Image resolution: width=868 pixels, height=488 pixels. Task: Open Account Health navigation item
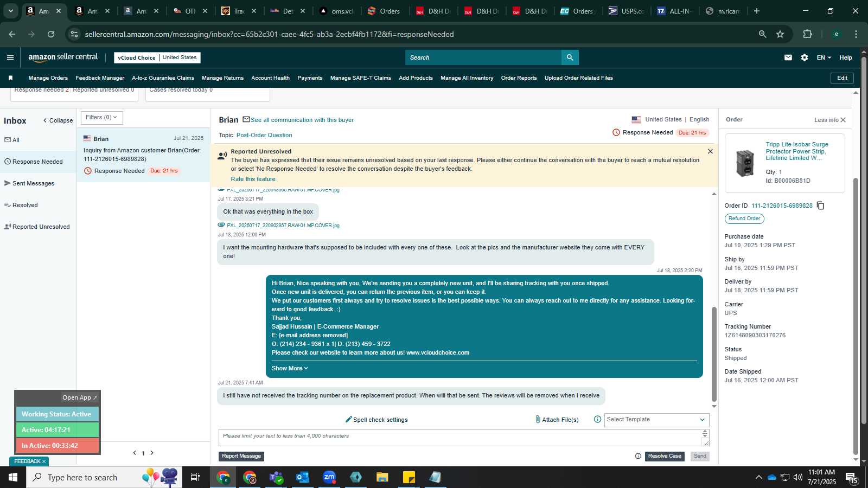270,78
